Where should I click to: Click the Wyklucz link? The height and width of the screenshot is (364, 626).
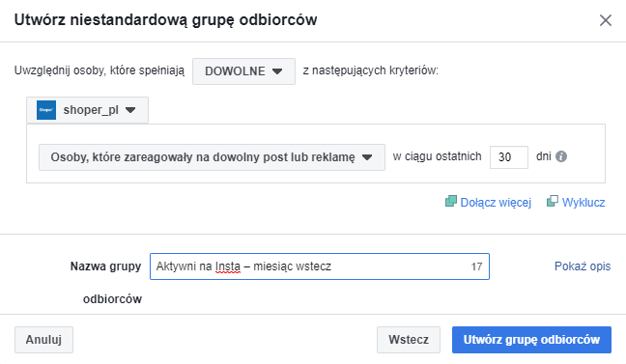coord(583,203)
